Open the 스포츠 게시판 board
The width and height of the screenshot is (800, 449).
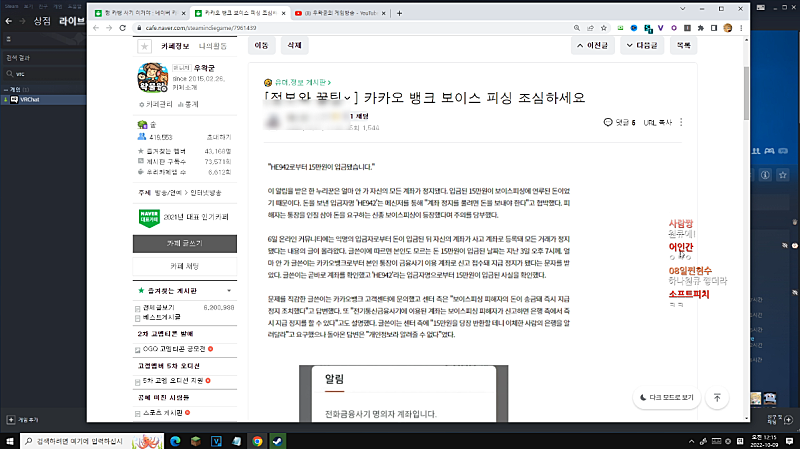coord(162,413)
